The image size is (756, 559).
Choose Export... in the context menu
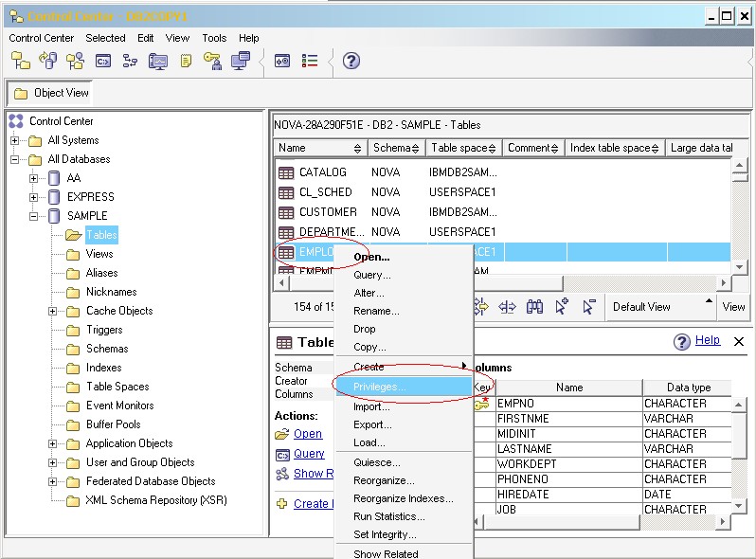click(403, 424)
